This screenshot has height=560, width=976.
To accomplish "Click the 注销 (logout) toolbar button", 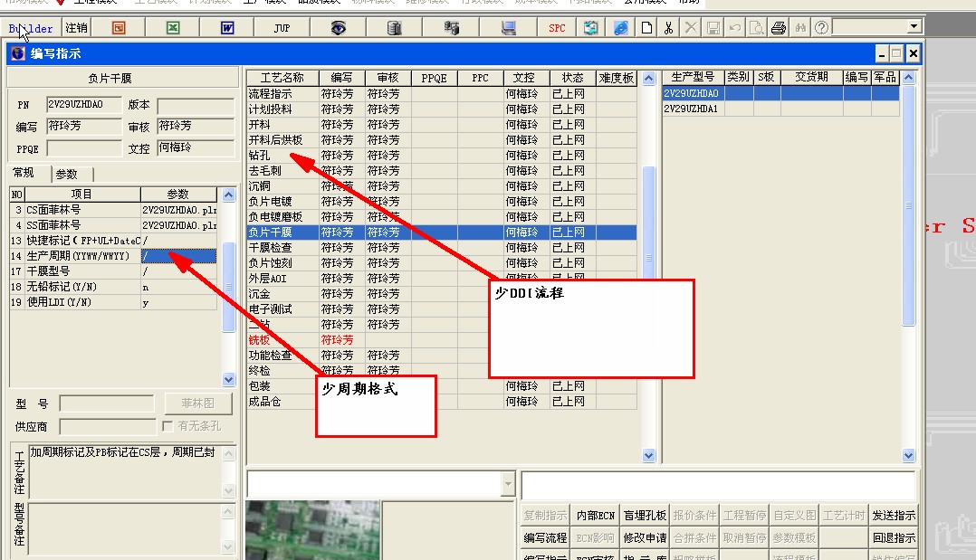I will [x=76, y=28].
